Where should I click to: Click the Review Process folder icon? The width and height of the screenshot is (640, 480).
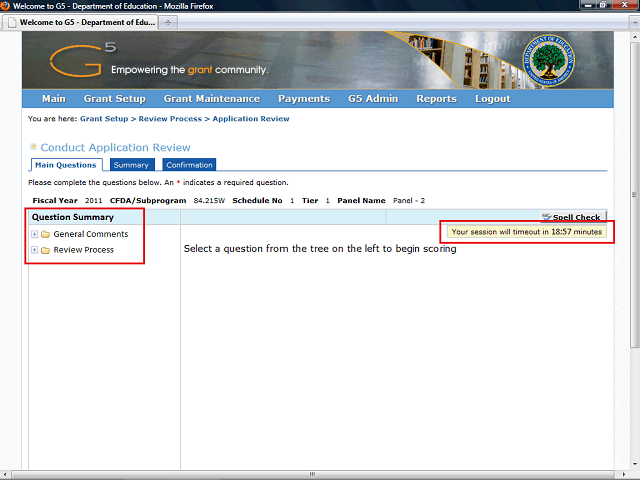[45, 250]
